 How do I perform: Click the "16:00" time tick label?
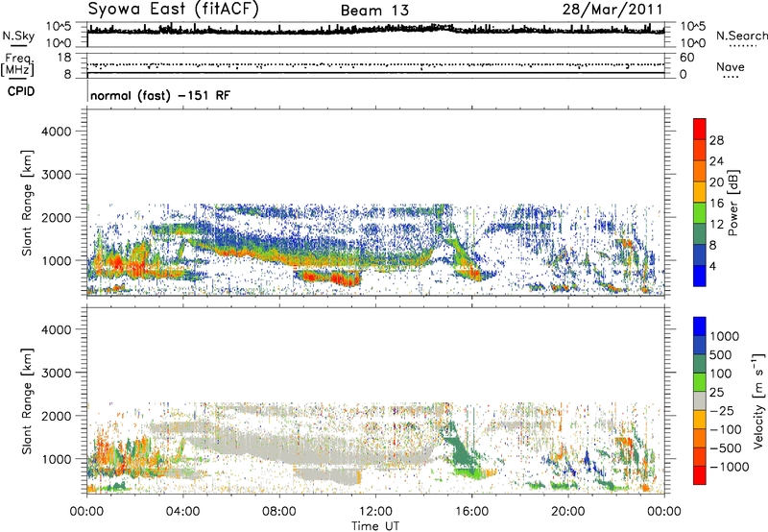coord(471,512)
